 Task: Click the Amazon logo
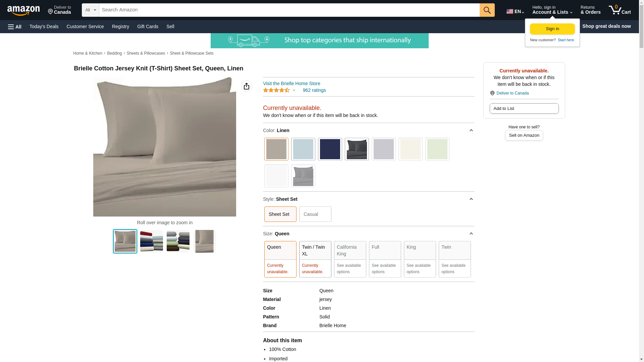tap(23, 10)
